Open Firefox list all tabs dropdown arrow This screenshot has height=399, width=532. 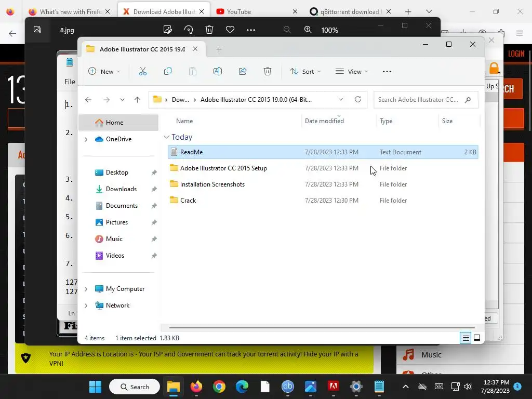pyautogui.click(x=429, y=11)
